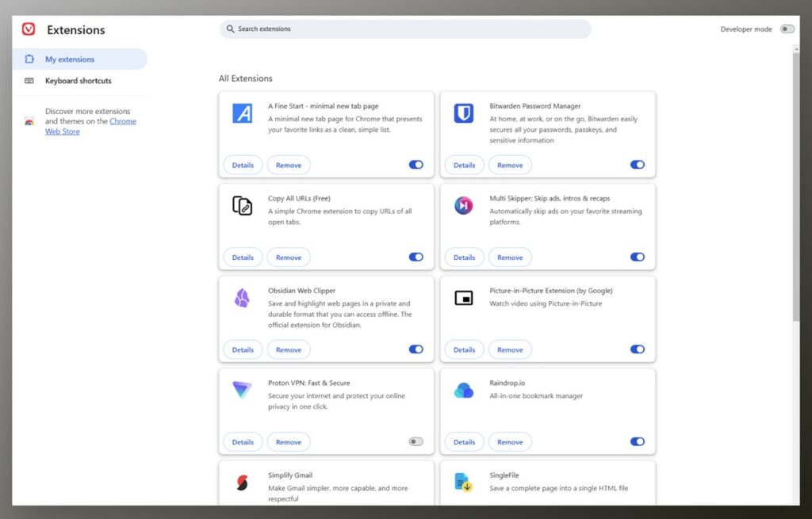Screen dimensions: 812x519
Task: Open Details for A Fine Start
Action: (243, 165)
